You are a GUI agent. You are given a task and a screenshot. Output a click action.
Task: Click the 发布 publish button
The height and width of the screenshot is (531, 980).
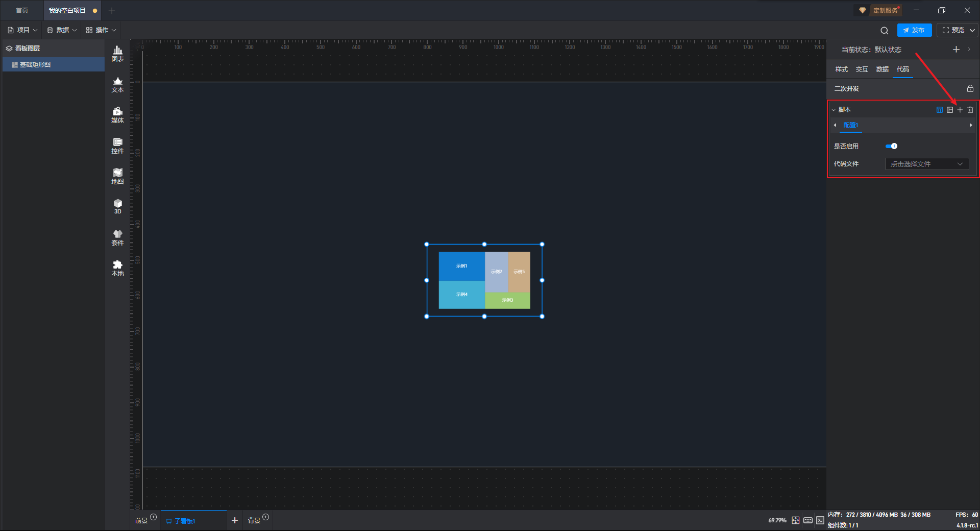coord(914,30)
